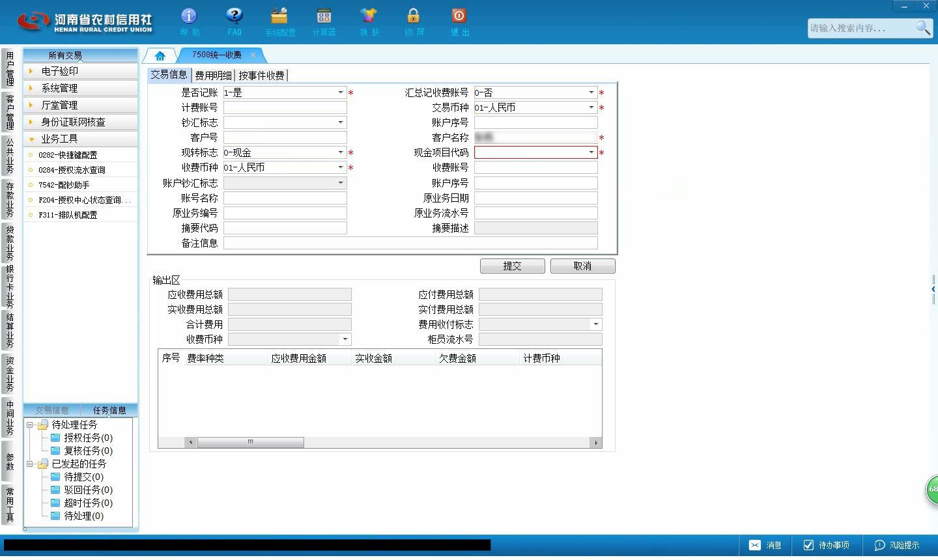Viewport: 938px width, 560px height.
Task: Click the search magnifier icon
Action: point(923,28)
